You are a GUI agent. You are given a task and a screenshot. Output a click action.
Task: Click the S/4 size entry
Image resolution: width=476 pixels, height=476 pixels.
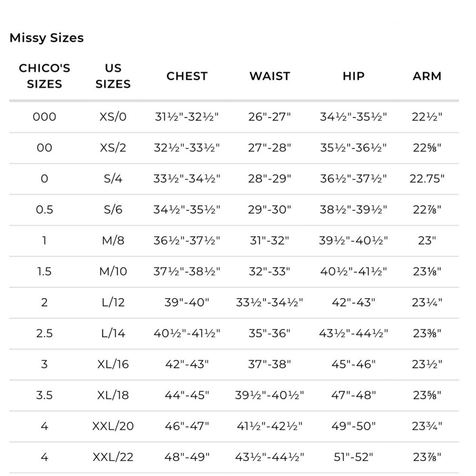click(x=113, y=179)
